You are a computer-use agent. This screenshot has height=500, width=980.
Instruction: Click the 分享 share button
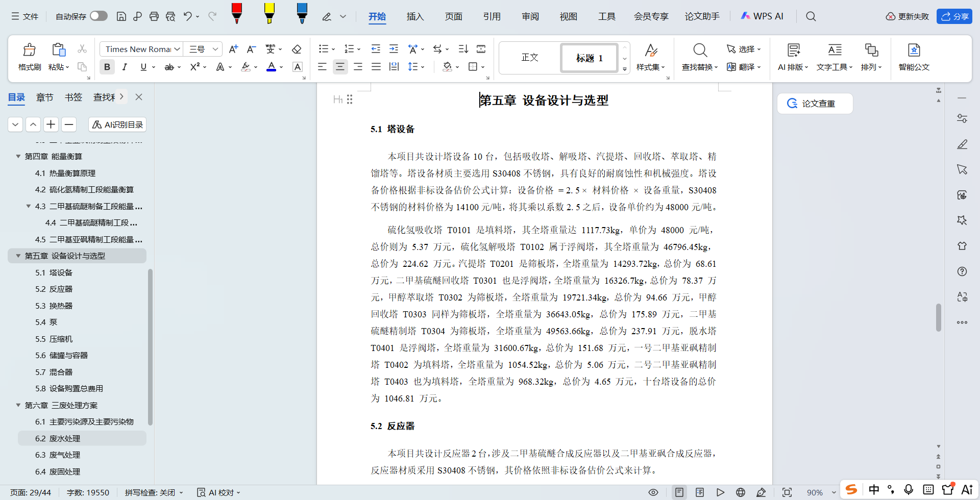coord(954,16)
